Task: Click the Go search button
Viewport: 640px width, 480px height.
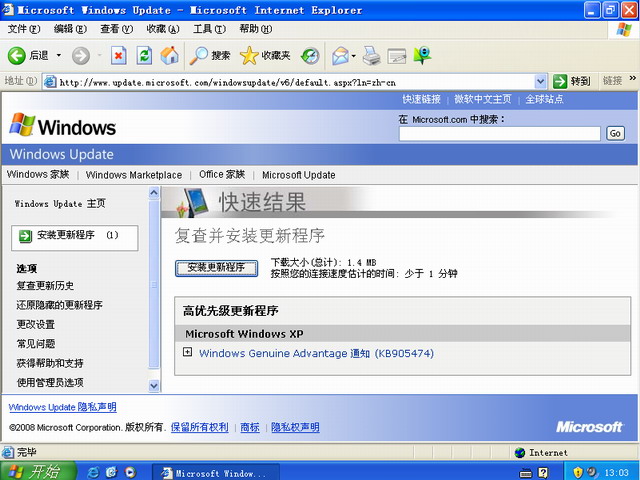Action: (x=615, y=133)
